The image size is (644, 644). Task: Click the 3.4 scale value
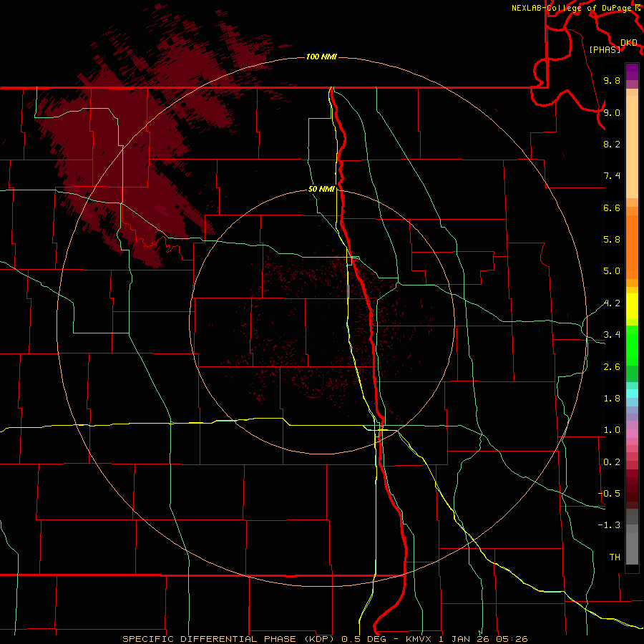tap(612, 335)
